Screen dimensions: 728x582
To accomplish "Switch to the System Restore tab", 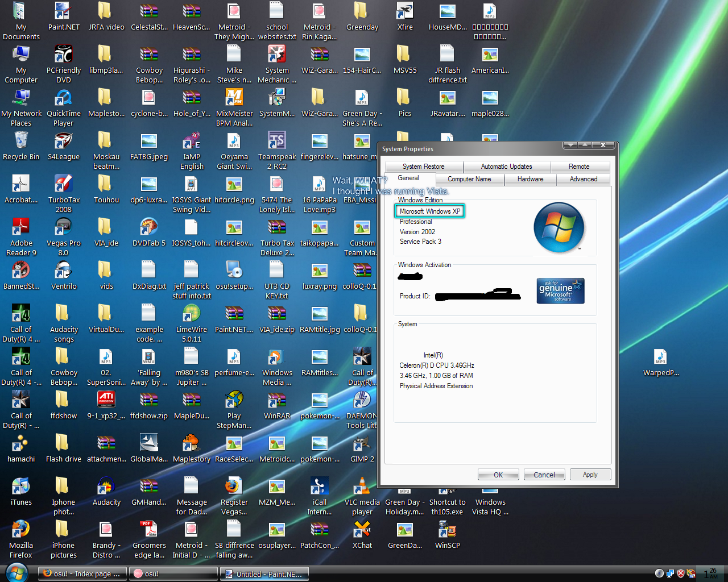I will pyautogui.click(x=424, y=167).
